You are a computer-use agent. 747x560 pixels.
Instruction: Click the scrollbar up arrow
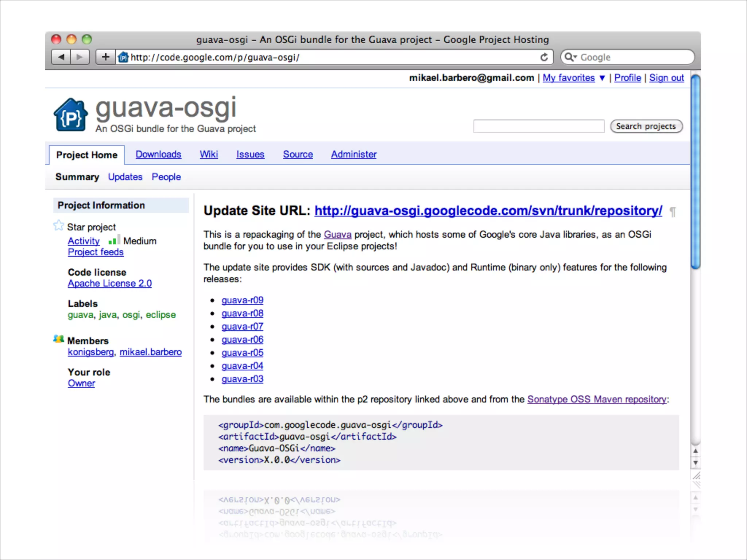(x=696, y=451)
